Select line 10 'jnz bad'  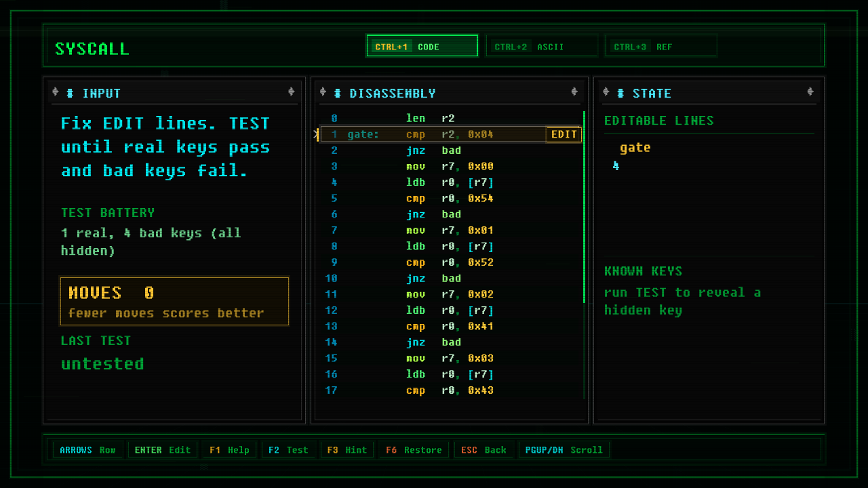[x=450, y=279]
